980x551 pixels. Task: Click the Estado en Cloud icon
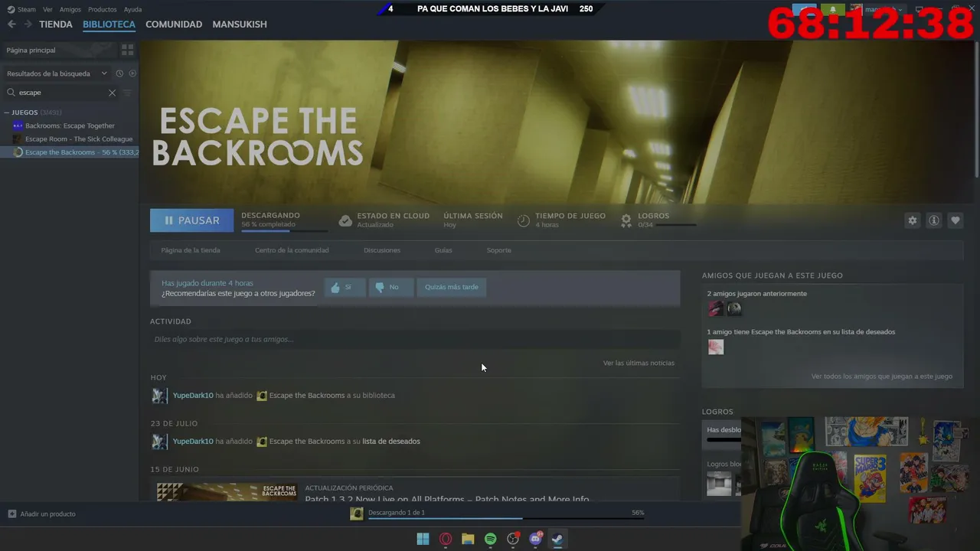pyautogui.click(x=345, y=220)
